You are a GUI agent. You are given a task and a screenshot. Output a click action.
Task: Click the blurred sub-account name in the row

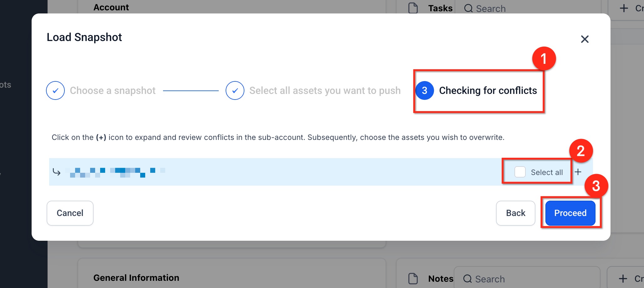(115, 172)
